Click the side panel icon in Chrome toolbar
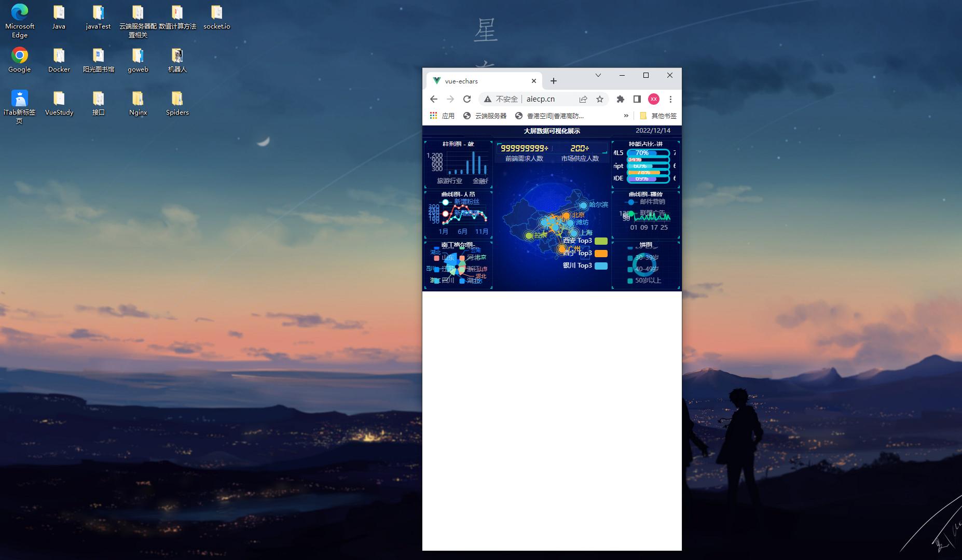This screenshot has width=962, height=560. [637, 99]
